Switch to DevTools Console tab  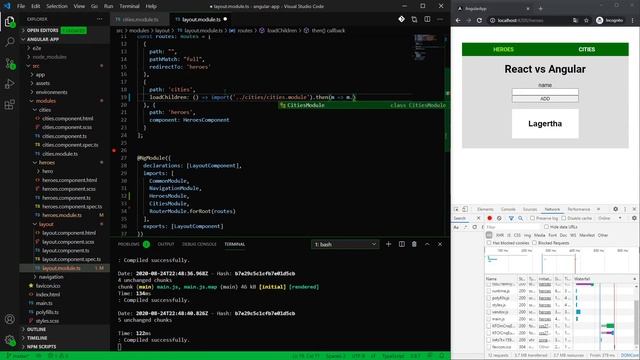point(508,209)
